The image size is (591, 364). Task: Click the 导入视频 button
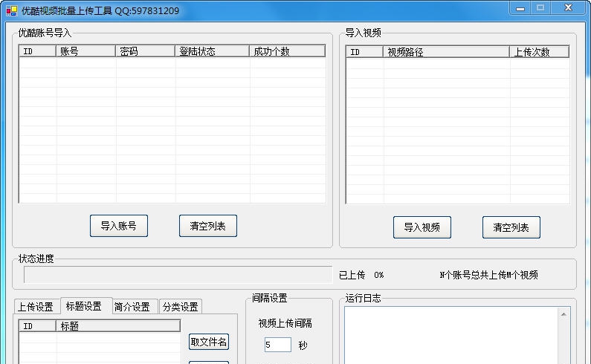[422, 227]
